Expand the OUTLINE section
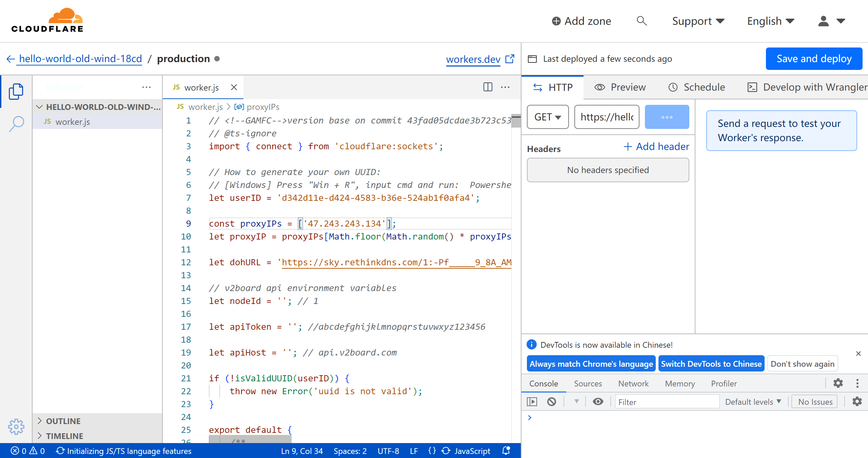This screenshot has width=868, height=458. (x=63, y=421)
